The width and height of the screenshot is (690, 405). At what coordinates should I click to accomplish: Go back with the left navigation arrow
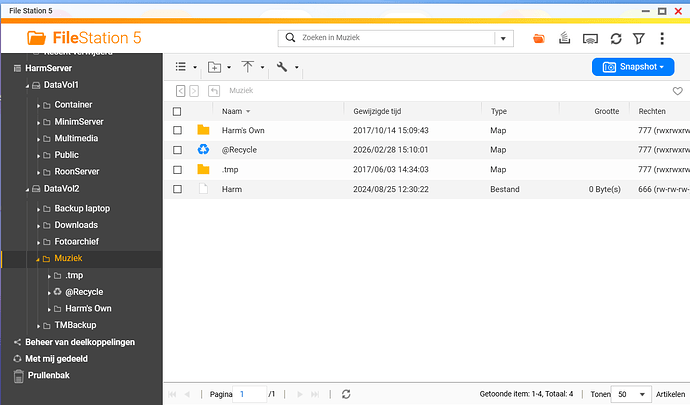[x=180, y=91]
